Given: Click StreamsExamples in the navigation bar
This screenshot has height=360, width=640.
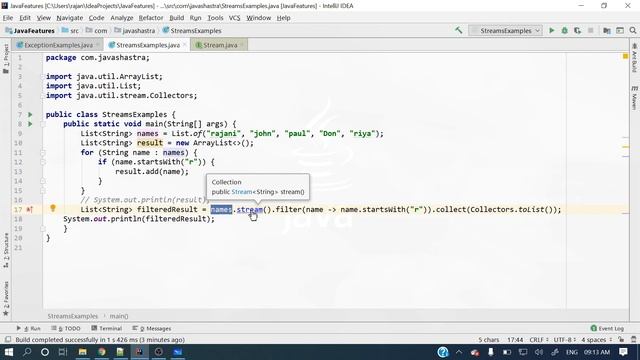Looking at the screenshot, I should pos(192,31).
